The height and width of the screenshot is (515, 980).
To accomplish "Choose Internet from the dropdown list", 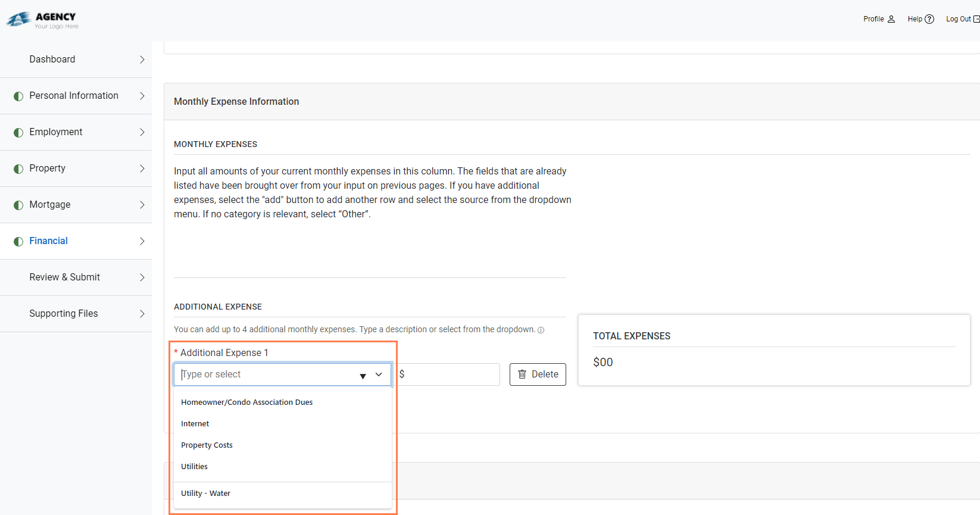I will click(x=195, y=424).
